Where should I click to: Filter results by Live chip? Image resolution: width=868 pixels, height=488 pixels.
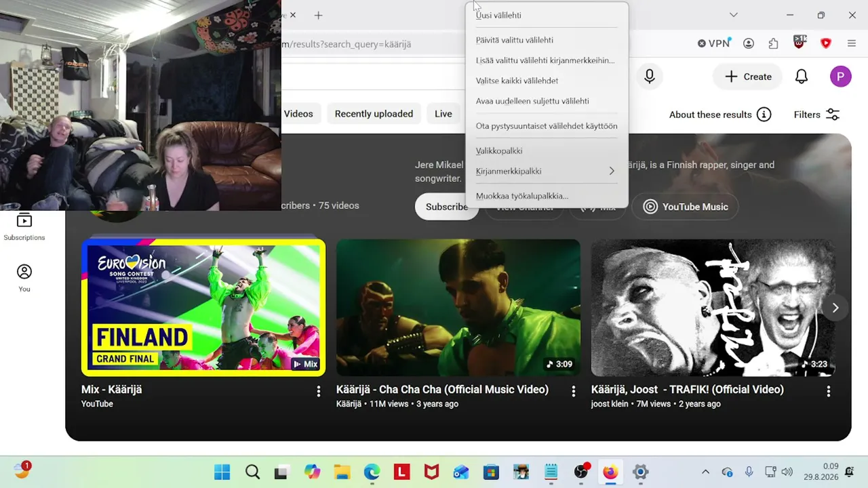pos(443,114)
